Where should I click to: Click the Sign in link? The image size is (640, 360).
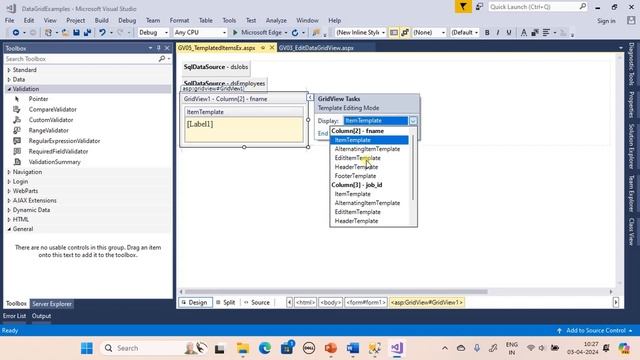pos(607,21)
